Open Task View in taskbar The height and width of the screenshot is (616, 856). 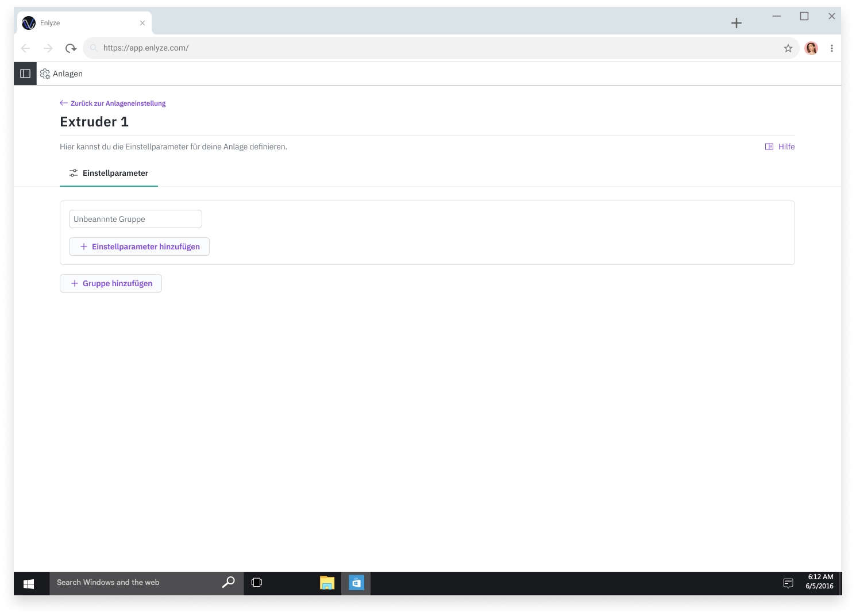pyautogui.click(x=257, y=583)
